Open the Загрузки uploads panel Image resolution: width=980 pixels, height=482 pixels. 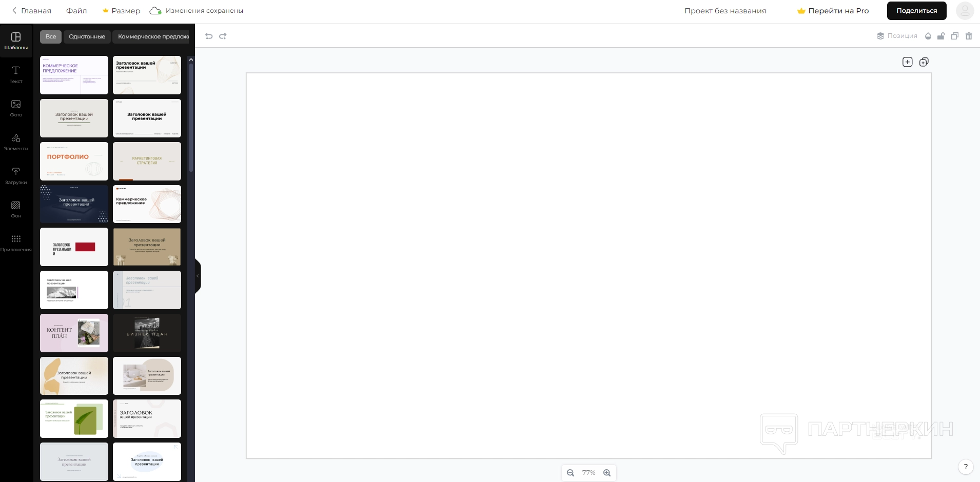point(16,176)
